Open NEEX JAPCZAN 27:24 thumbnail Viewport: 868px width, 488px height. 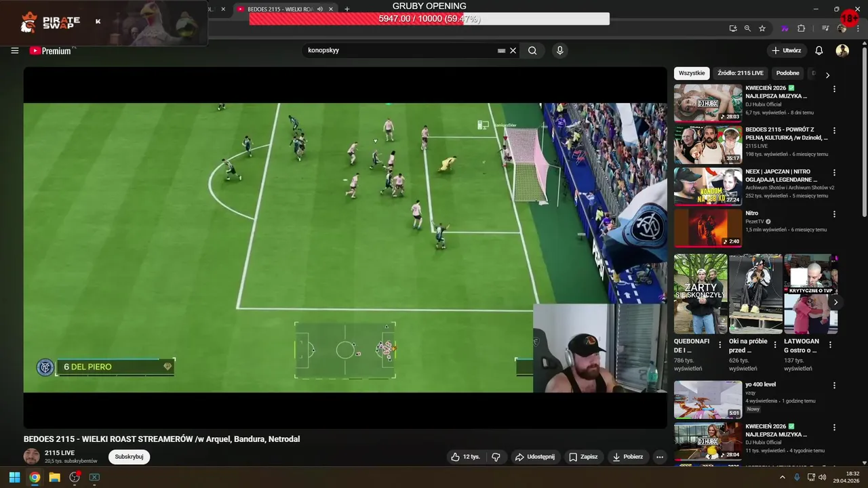(x=708, y=186)
